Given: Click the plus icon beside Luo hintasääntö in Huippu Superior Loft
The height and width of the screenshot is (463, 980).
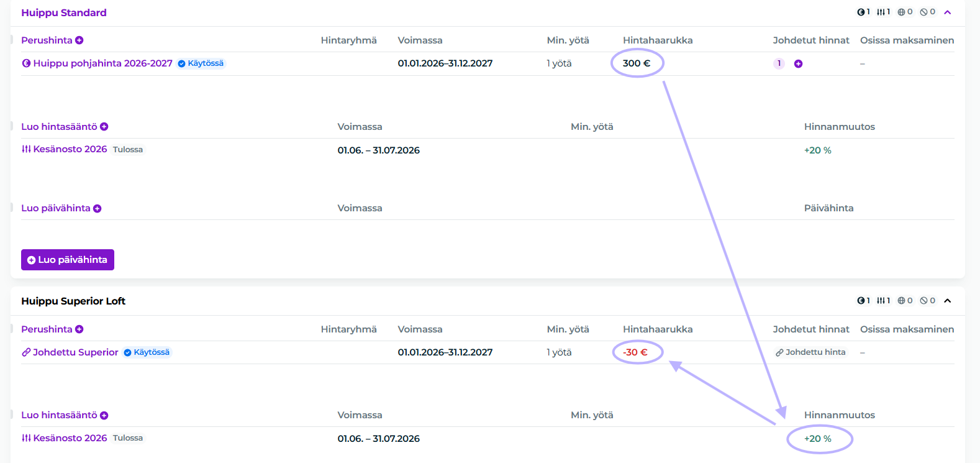Looking at the screenshot, I should point(104,416).
